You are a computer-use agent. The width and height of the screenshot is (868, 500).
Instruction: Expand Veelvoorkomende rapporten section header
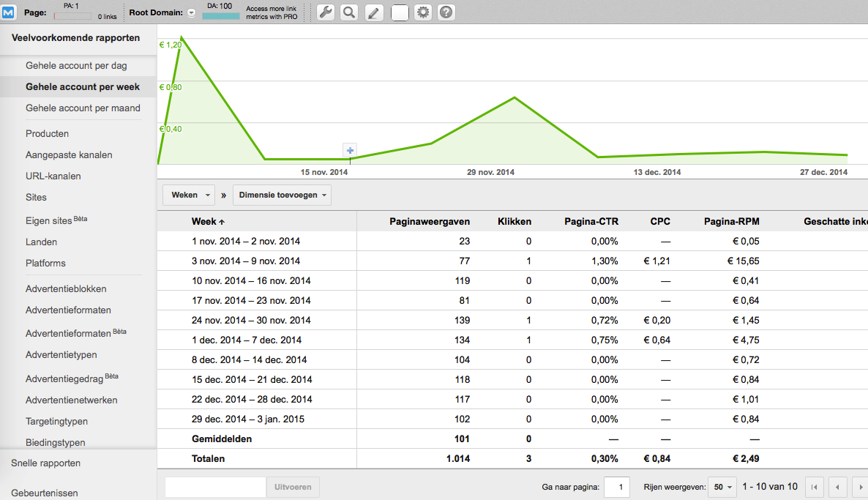click(x=76, y=37)
